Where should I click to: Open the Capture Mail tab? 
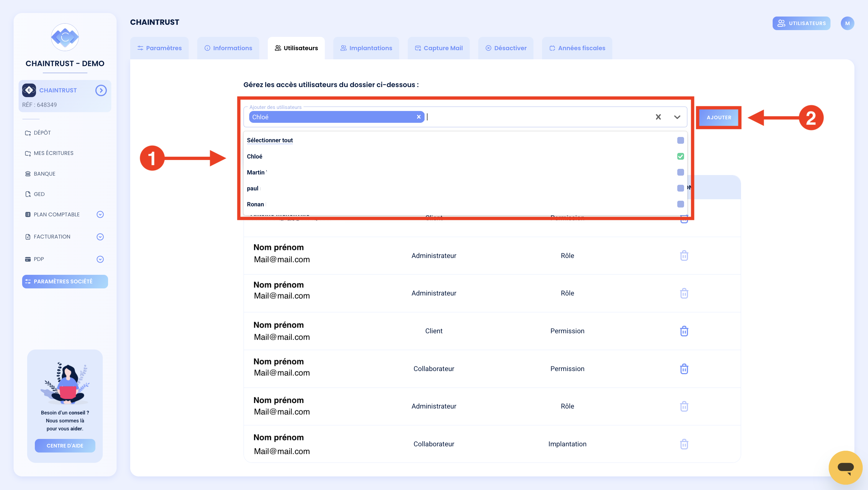click(438, 48)
